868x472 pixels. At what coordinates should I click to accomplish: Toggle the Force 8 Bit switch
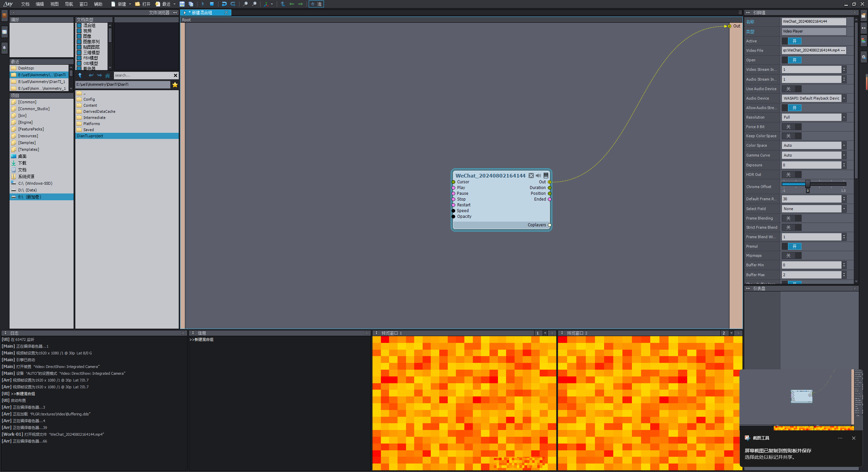791,127
